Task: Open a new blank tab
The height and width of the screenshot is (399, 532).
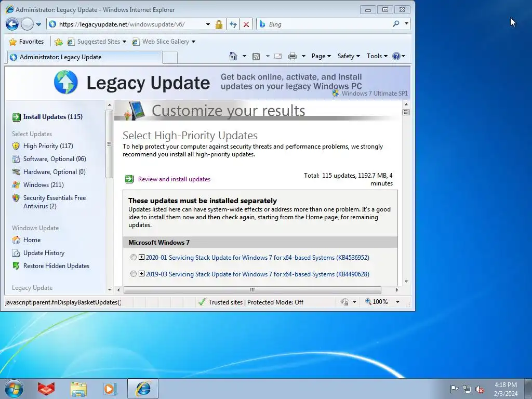Action: click(x=170, y=57)
